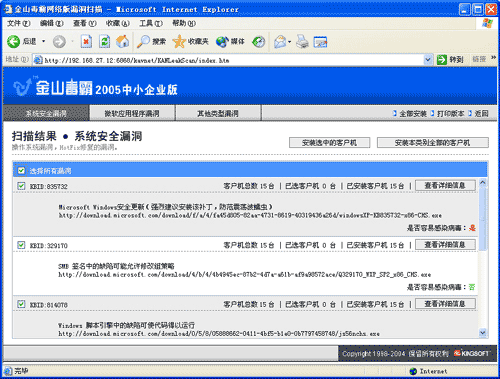Click the Windows flag logo at the menu bar's end
The width and height of the screenshot is (500, 379).
coord(487,23)
